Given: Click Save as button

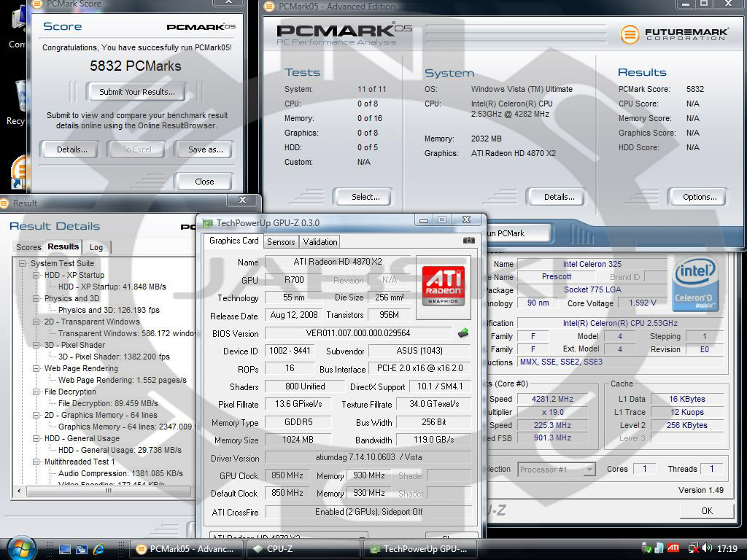Looking at the screenshot, I should [x=205, y=149].
